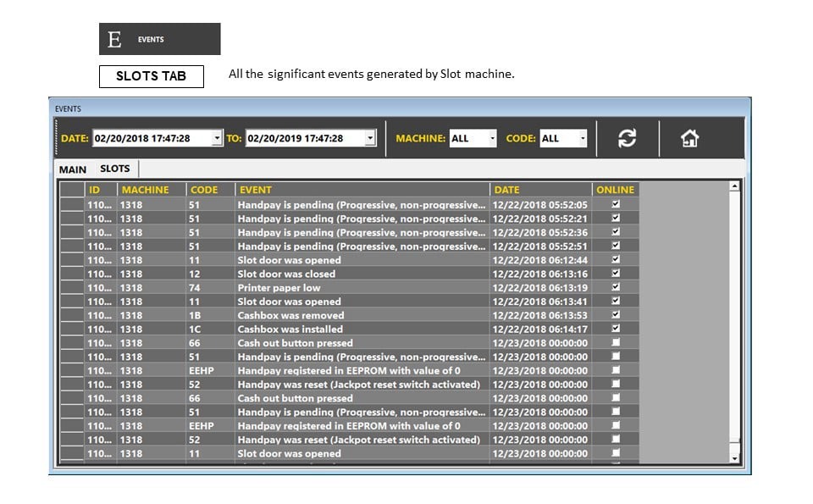Select 'Cashbox was installed' event cell
Viewport: 813px width, 504px height.
362,330
